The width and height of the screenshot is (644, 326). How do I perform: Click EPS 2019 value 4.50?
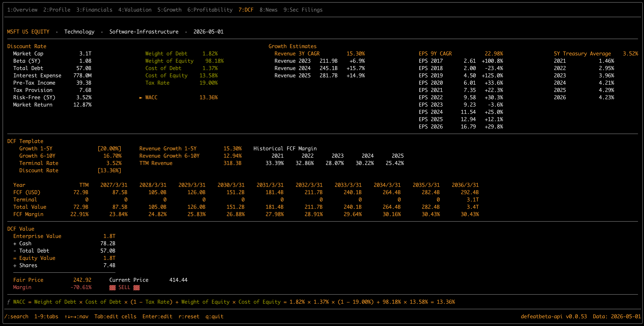[470, 76]
